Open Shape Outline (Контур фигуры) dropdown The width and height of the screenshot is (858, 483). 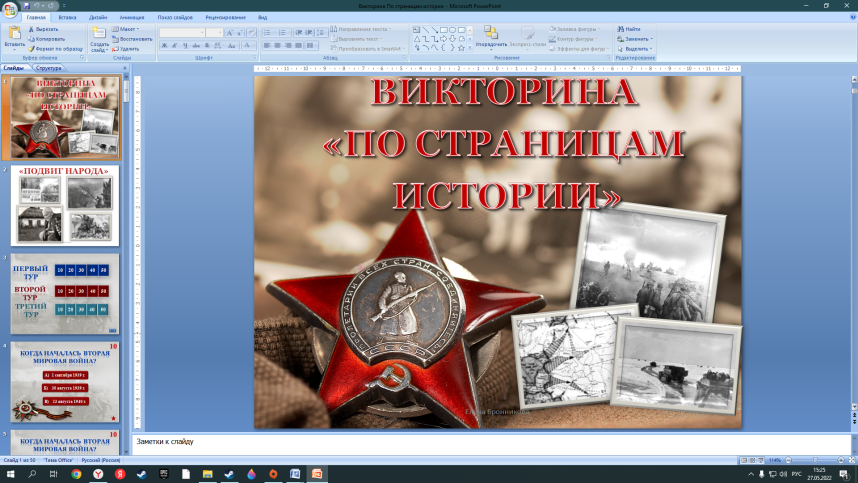[572, 39]
